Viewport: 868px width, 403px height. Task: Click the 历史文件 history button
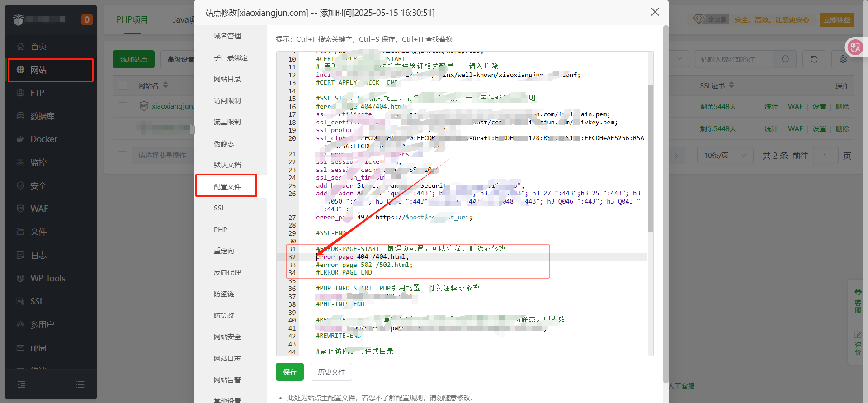coord(331,372)
